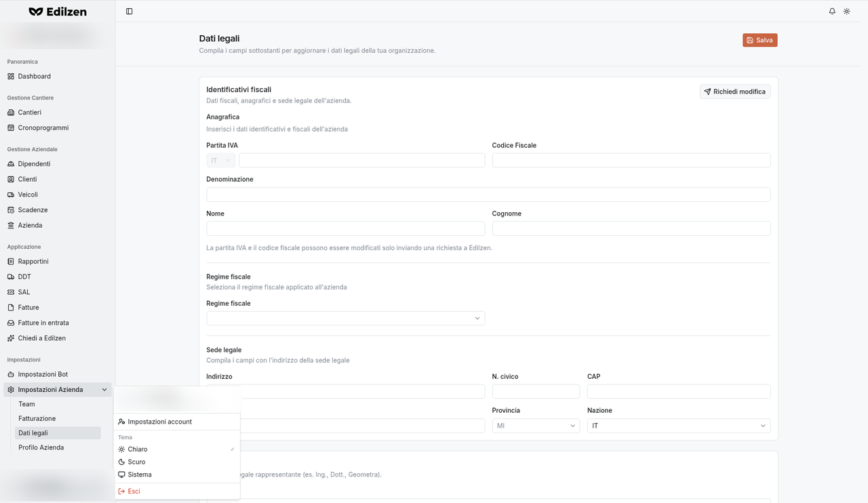Click Esci to log out
Screen dimensions: 868x503
pos(177,491)
